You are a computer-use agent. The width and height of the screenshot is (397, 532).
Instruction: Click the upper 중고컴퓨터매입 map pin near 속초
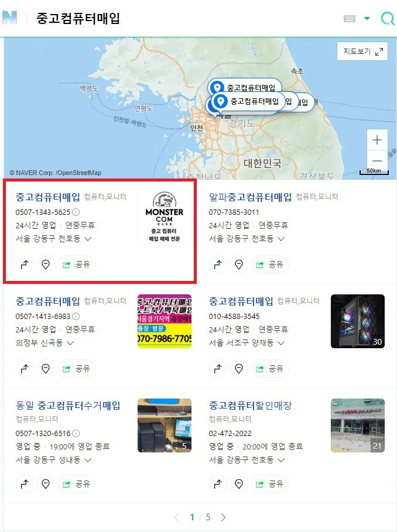tap(245, 88)
